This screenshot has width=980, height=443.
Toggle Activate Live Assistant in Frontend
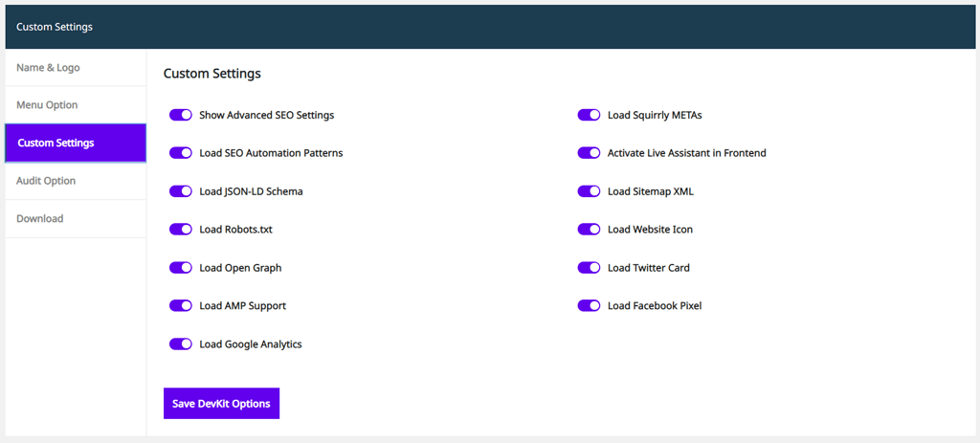589,153
